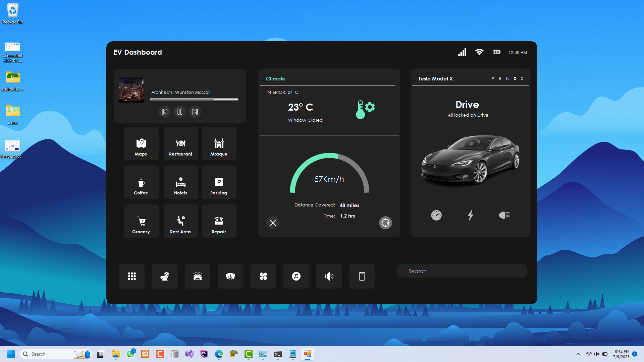Skip to the next track

pyautogui.click(x=195, y=112)
